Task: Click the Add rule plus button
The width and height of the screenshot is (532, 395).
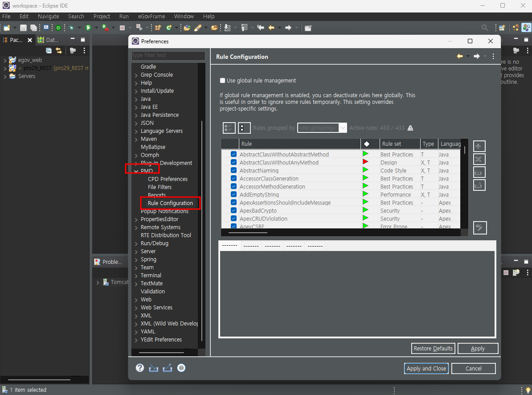Action: click(x=479, y=147)
